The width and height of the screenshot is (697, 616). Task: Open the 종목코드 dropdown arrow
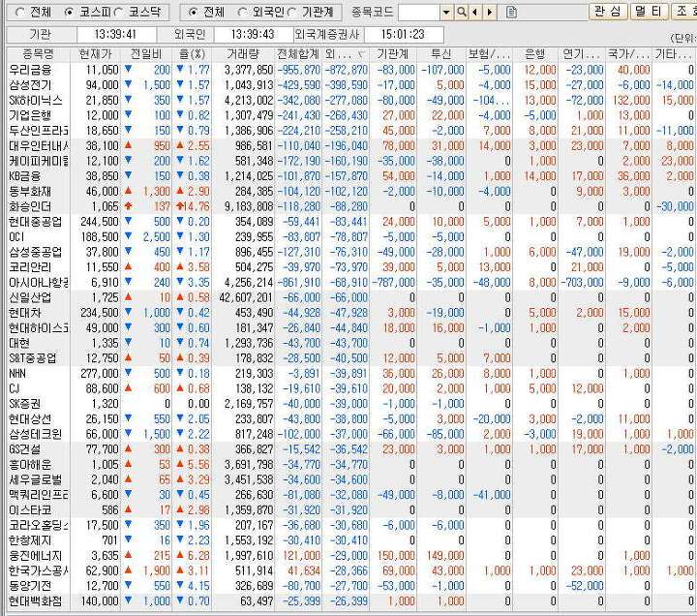coord(446,13)
